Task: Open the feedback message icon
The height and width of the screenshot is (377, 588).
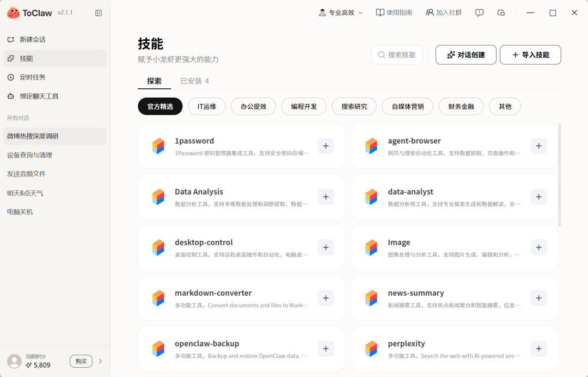Action: tap(479, 13)
